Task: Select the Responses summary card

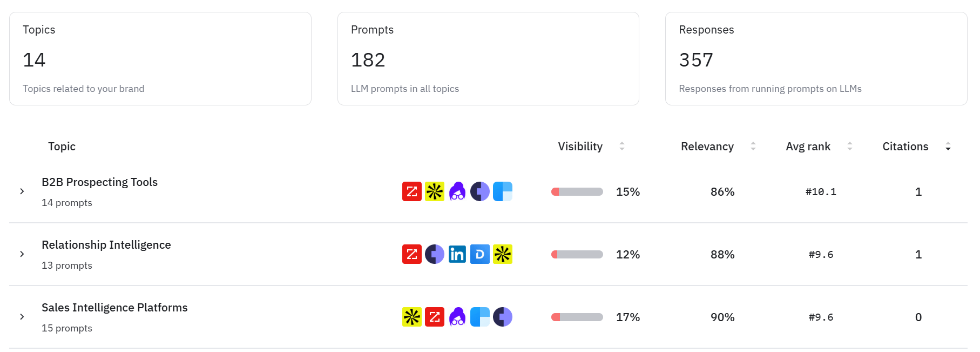Action: point(815,59)
